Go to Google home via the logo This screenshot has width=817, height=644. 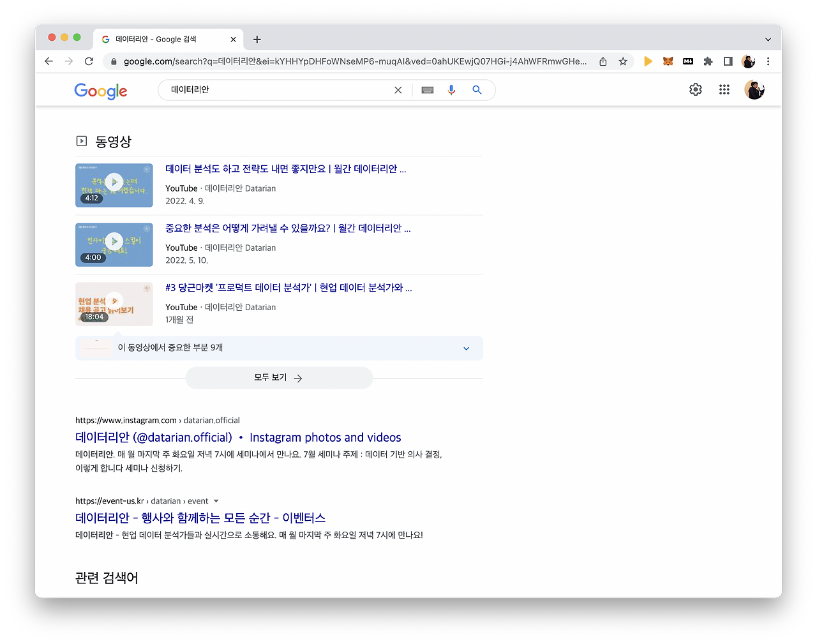[x=101, y=91]
